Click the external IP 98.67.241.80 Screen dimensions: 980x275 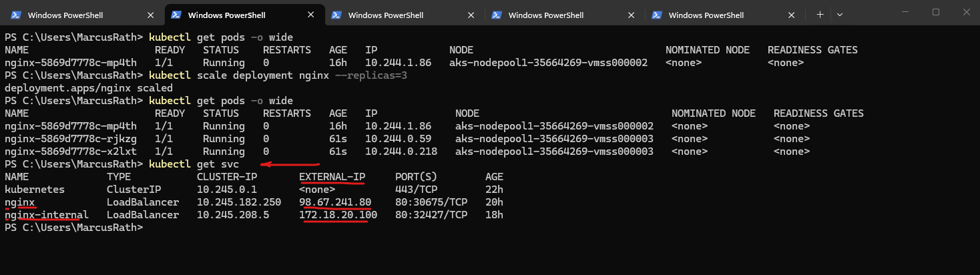tap(335, 202)
